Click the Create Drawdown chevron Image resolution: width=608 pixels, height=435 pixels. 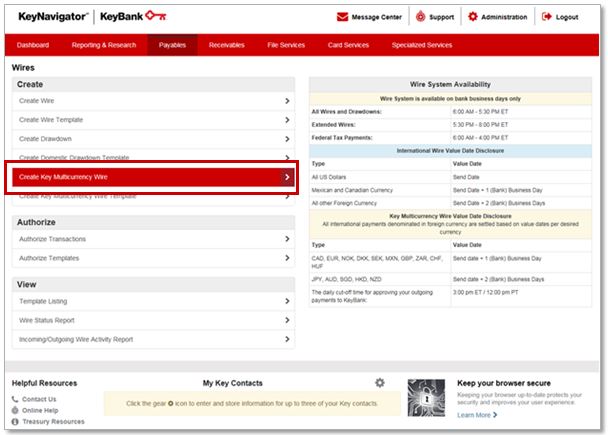(x=287, y=139)
